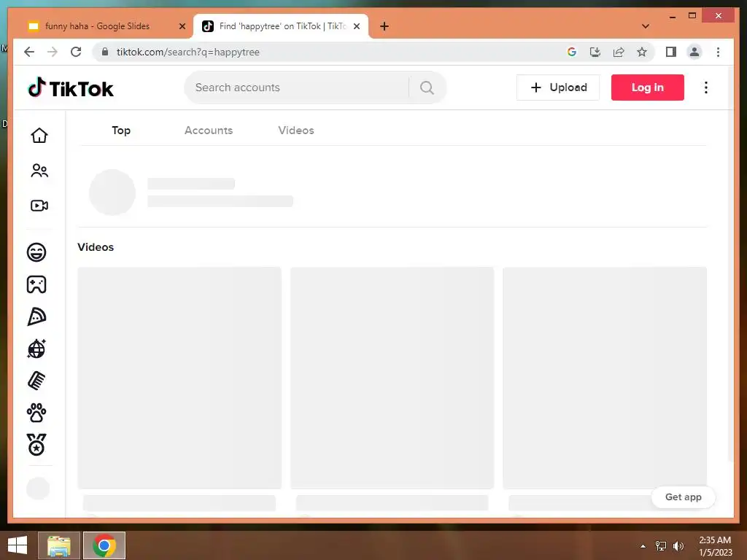The image size is (747, 560).
Task: Select the beauty comb category icon
Action: coord(36,381)
